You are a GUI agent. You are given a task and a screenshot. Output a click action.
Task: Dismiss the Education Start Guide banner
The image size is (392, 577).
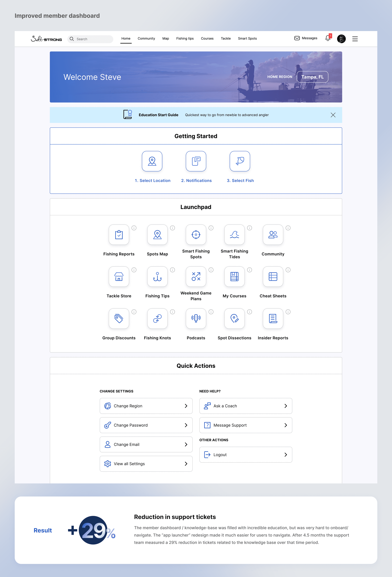[333, 115]
